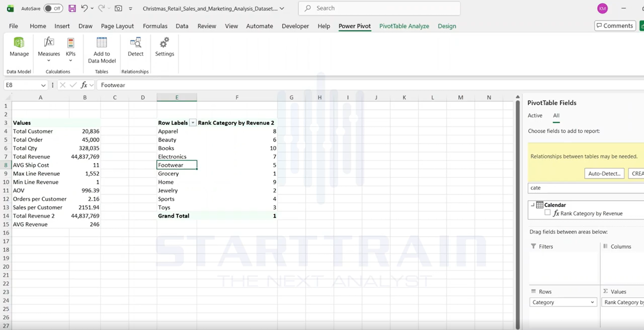Click in the Search box

(x=380, y=8)
